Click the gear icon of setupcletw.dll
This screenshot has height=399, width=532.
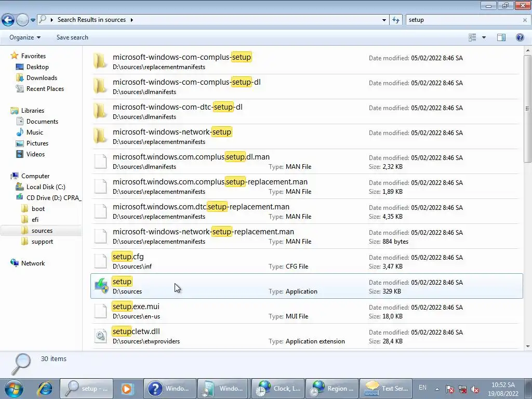point(100,336)
